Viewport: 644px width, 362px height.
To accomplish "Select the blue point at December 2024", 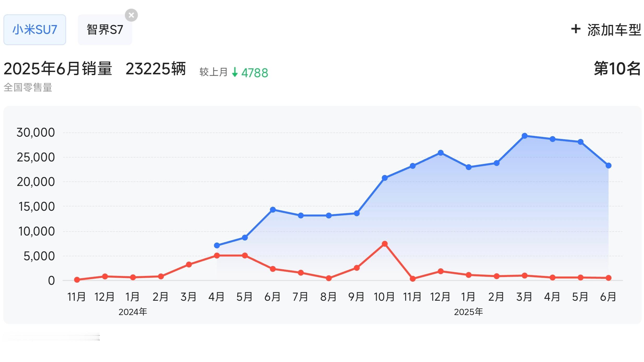I will [441, 153].
